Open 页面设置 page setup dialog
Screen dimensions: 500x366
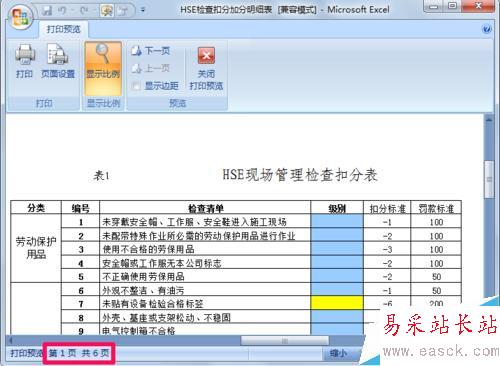(x=58, y=61)
